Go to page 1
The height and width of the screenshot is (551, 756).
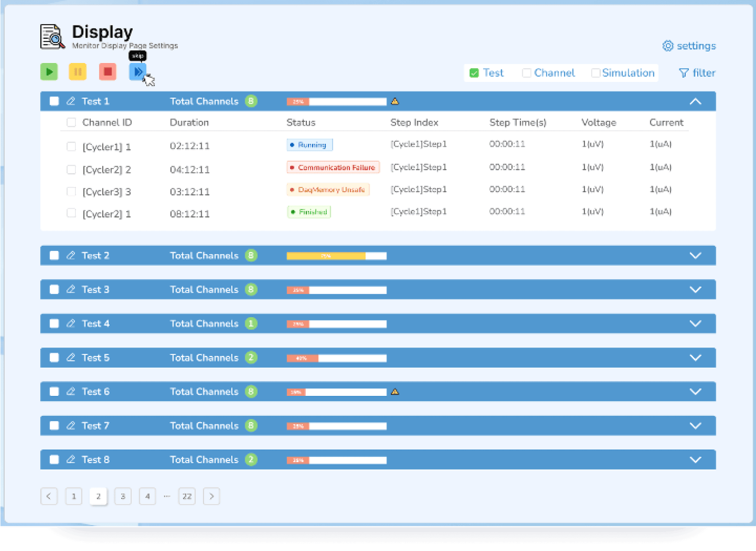pyautogui.click(x=74, y=496)
